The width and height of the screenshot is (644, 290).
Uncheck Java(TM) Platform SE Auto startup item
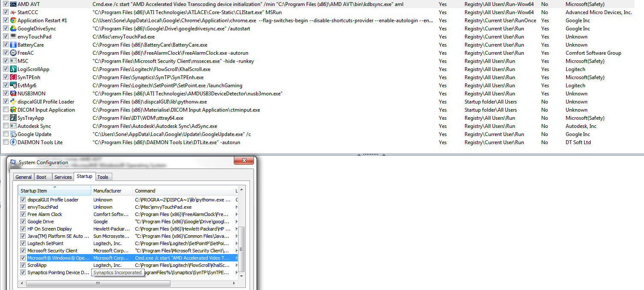coord(23,236)
